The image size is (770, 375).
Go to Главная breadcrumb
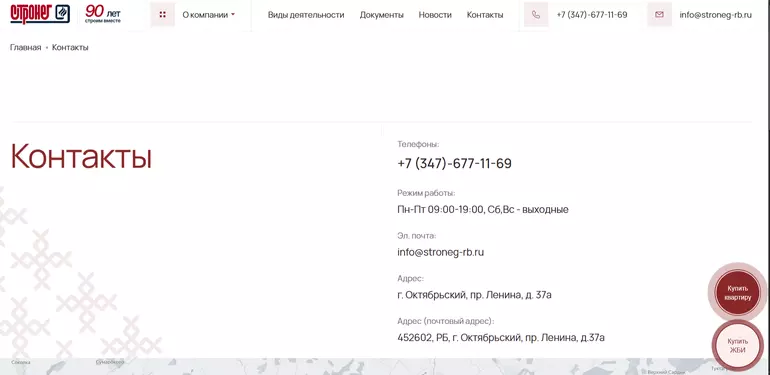point(26,48)
